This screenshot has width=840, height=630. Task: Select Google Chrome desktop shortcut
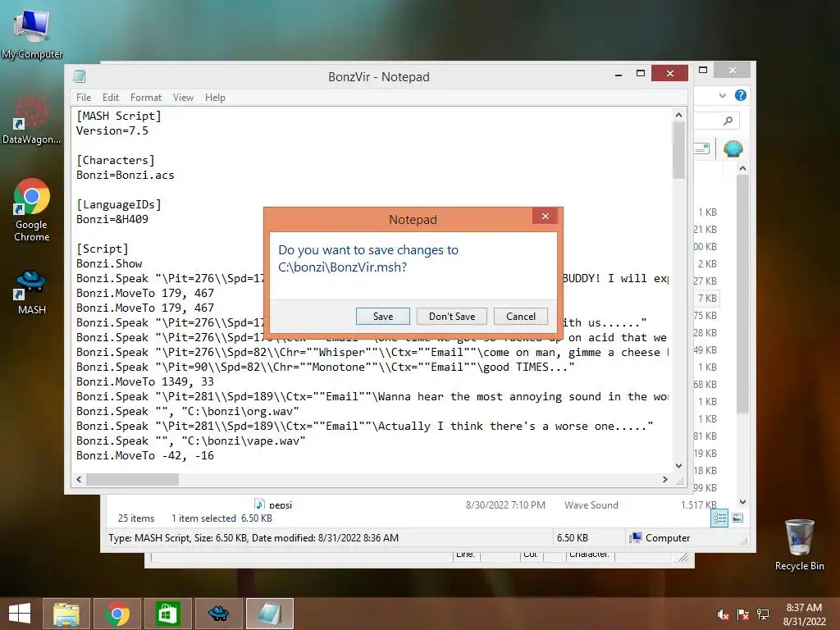click(32, 210)
